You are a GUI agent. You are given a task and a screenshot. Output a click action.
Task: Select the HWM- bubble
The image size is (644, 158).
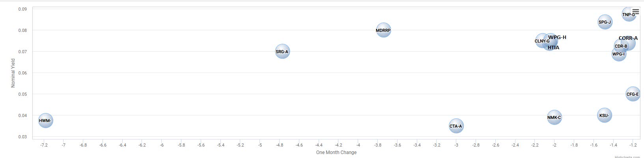[45, 121]
